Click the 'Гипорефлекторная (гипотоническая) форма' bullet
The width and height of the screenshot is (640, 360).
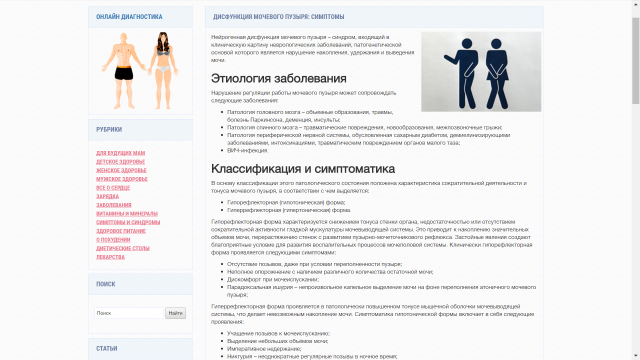tap(286, 202)
